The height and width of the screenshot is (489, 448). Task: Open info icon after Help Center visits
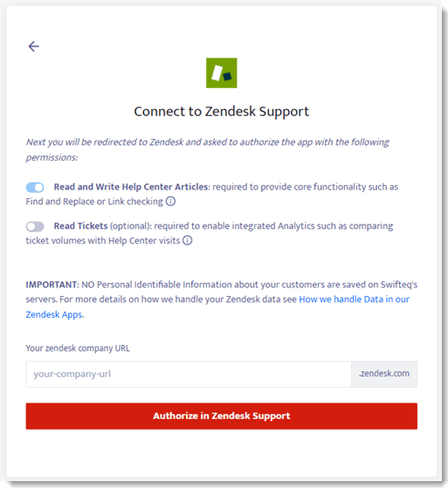tap(187, 240)
